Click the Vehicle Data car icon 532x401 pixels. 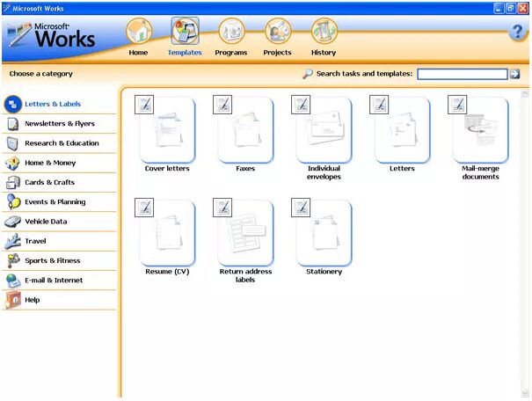[12, 222]
